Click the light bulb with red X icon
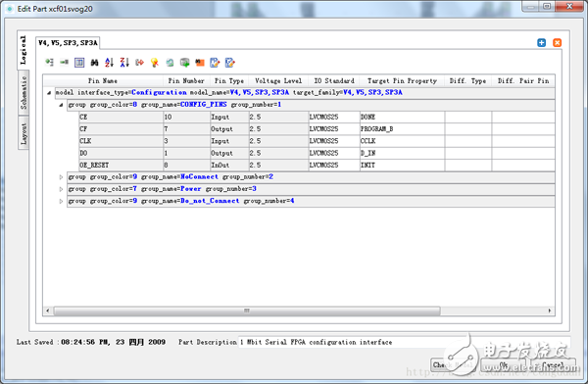 point(155,63)
